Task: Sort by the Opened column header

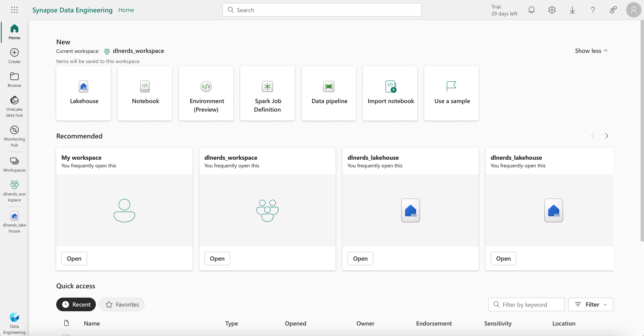Action: pyautogui.click(x=296, y=323)
